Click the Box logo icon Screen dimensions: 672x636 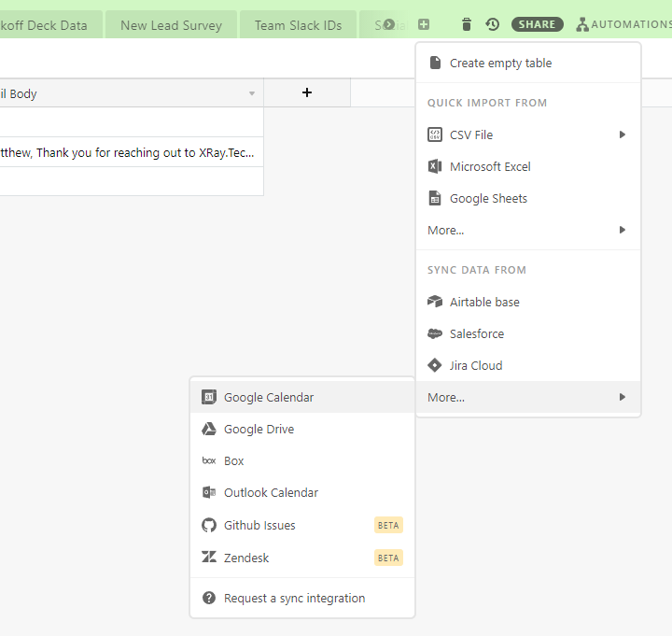(x=209, y=460)
